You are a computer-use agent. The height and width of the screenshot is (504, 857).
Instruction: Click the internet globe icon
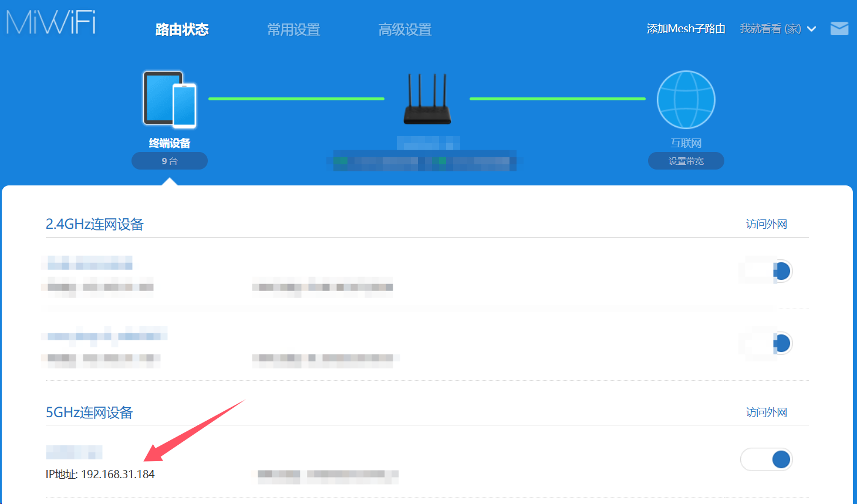click(686, 100)
